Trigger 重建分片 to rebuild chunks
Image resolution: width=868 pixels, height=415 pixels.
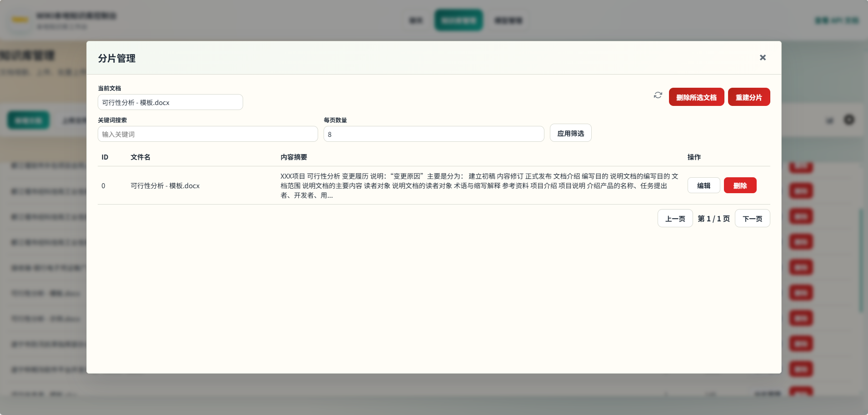click(x=748, y=97)
